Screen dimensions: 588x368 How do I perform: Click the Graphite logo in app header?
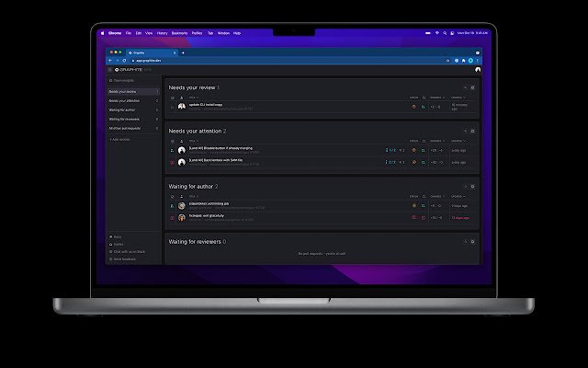point(129,70)
